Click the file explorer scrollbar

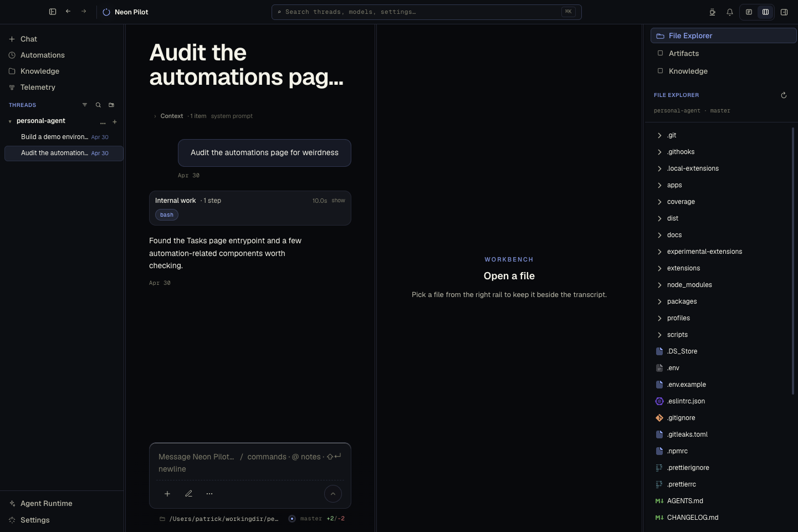(x=793, y=260)
